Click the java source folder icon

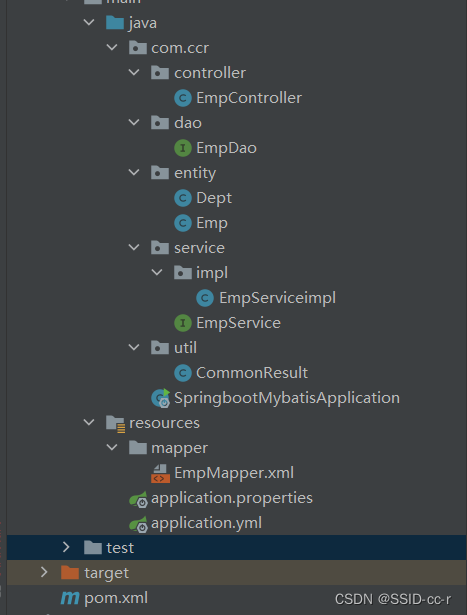[115, 23]
